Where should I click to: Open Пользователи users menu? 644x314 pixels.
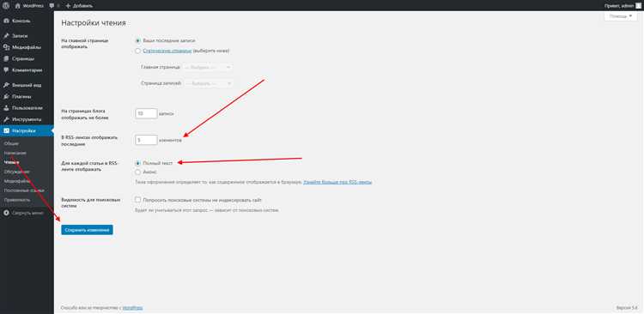coord(27,108)
